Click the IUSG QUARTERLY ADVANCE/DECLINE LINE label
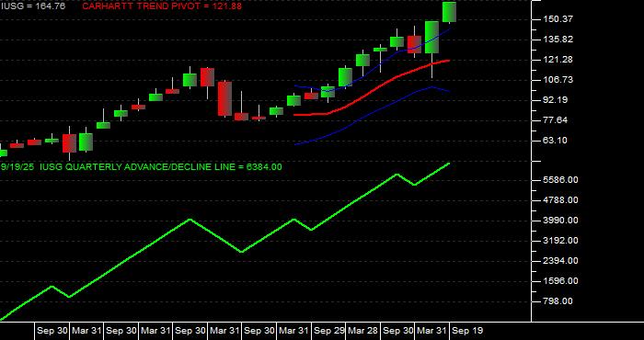 141,167
